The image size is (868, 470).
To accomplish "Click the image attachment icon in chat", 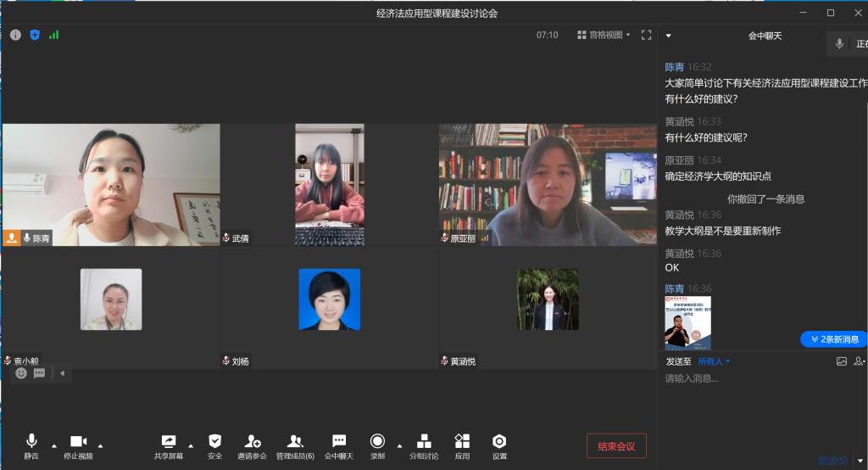I will click(842, 361).
